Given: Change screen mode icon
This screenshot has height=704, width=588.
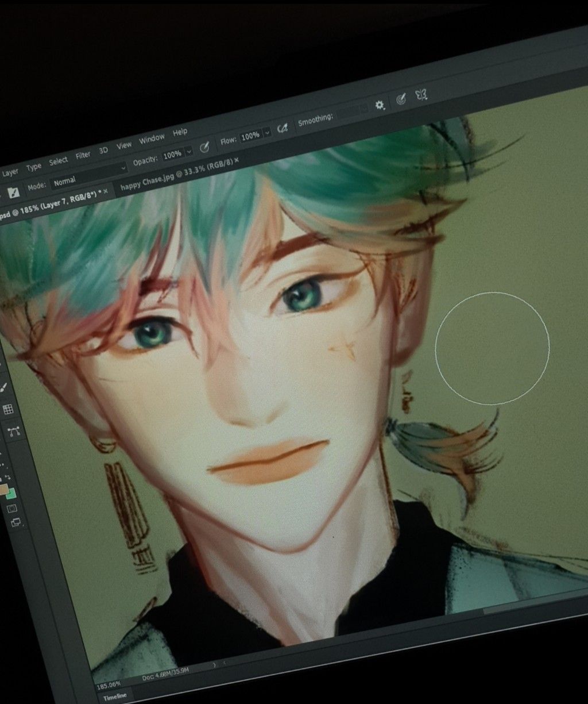Looking at the screenshot, I should pyautogui.click(x=16, y=523).
